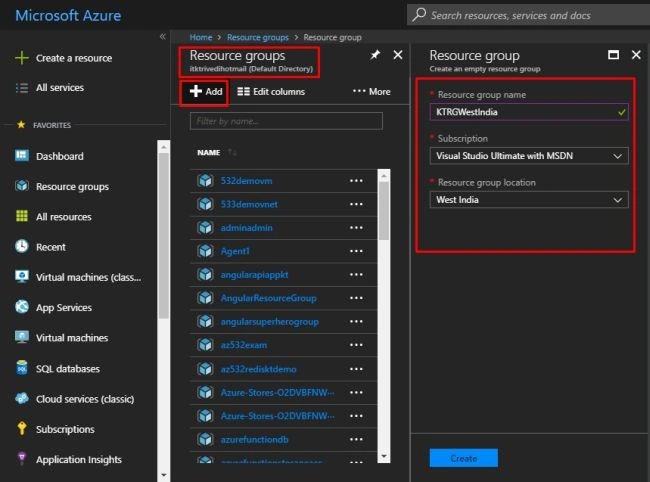This screenshot has width=650, height=482.
Task: Open context menu dots for 533demovnet
Action: pyautogui.click(x=356, y=204)
